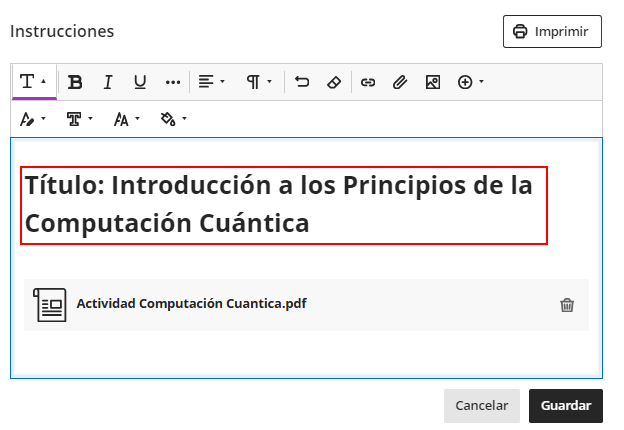Toggle italic formatting

click(x=108, y=82)
